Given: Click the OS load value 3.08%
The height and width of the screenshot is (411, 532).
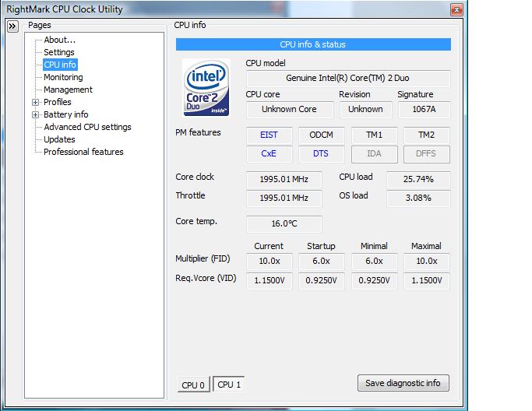Looking at the screenshot, I should click(418, 198).
